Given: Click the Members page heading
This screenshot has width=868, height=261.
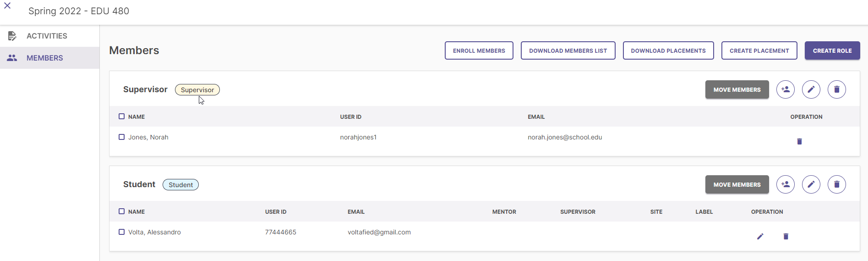Looking at the screenshot, I should point(134,50).
